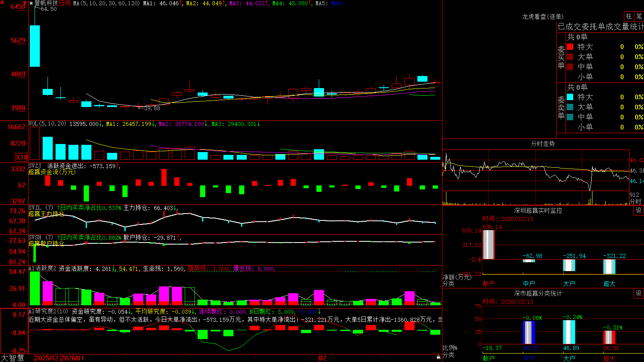Click the 636.14 散户 bar in 实时监控
This screenshot has width=644, height=362.
pos(488,244)
